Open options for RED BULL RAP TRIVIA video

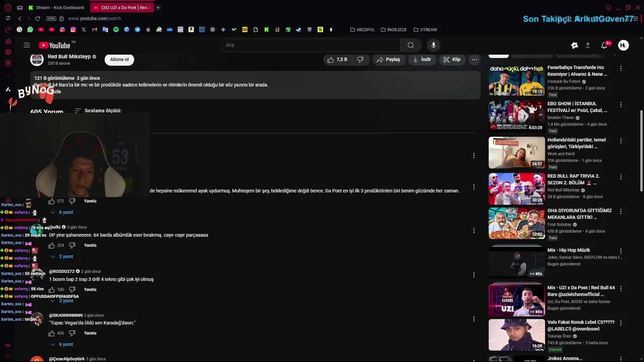tap(621, 177)
